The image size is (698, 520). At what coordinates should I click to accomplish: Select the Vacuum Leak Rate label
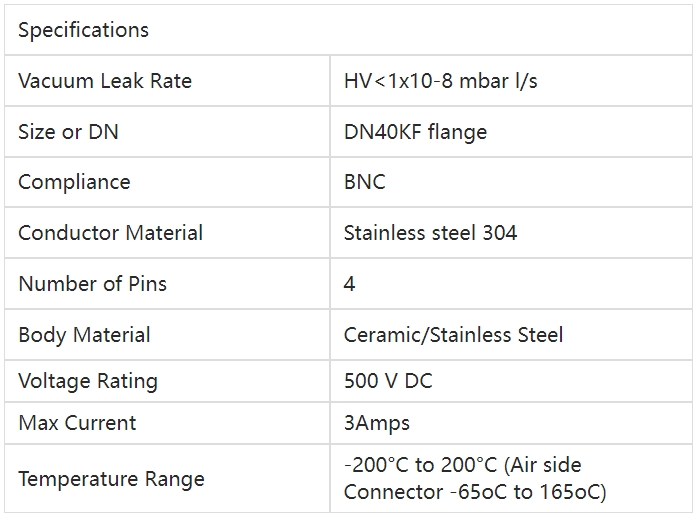click(x=105, y=81)
